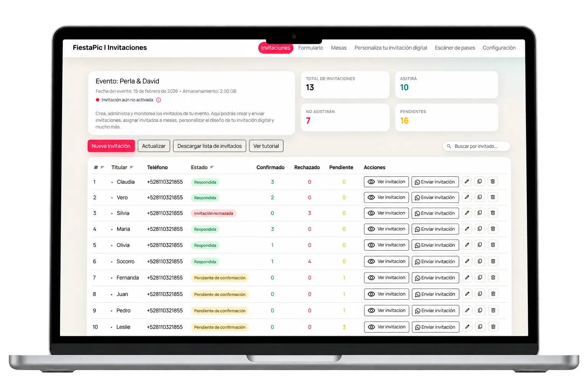
Task: Delete Silvia's invitation with the trash icon
Action: pos(493,213)
